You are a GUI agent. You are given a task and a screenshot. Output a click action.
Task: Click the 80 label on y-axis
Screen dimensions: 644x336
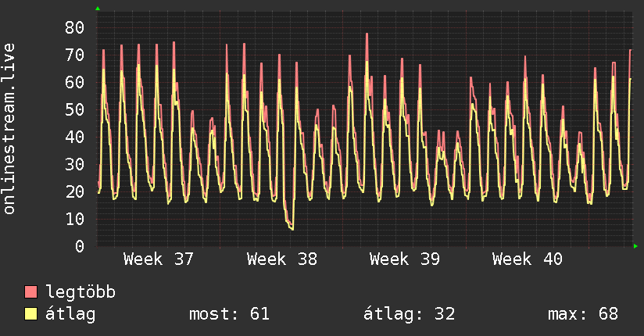point(74,28)
